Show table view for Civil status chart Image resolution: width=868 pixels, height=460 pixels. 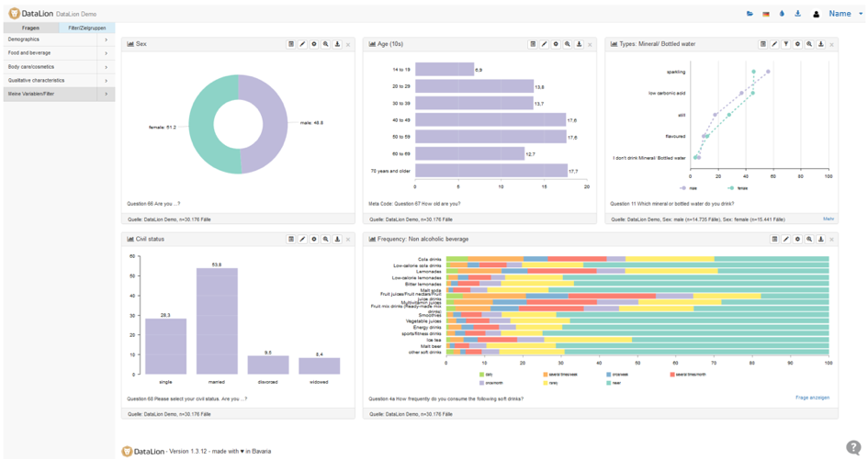click(x=290, y=240)
